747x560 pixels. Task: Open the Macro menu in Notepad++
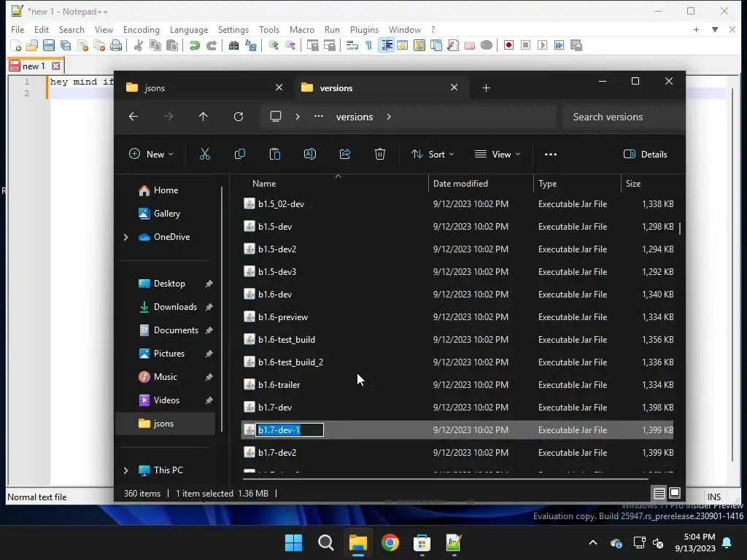click(x=301, y=29)
